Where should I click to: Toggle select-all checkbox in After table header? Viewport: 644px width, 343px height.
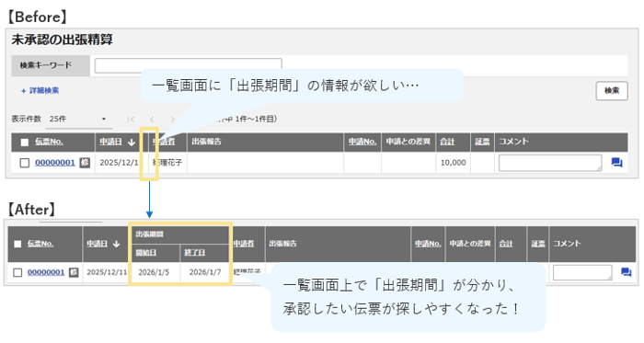tap(17, 244)
